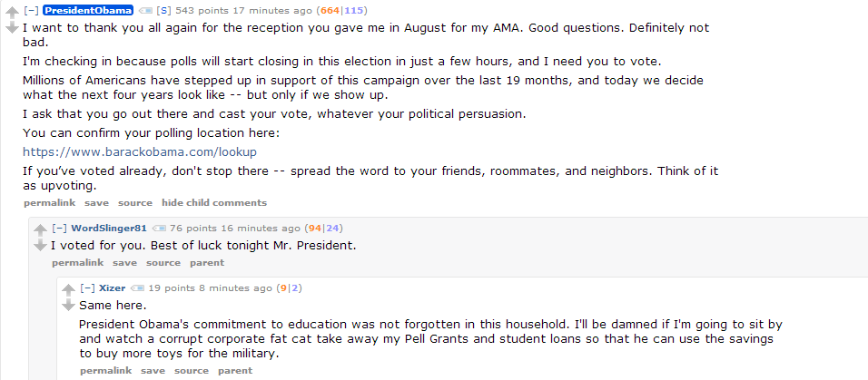The width and height of the screenshot is (868, 380).
Task: Open PresidentObama user profile
Action: click(x=88, y=11)
